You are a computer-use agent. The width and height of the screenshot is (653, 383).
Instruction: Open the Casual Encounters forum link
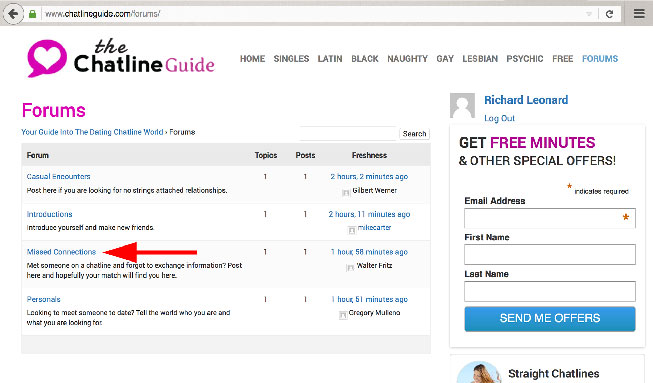pyautogui.click(x=58, y=177)
